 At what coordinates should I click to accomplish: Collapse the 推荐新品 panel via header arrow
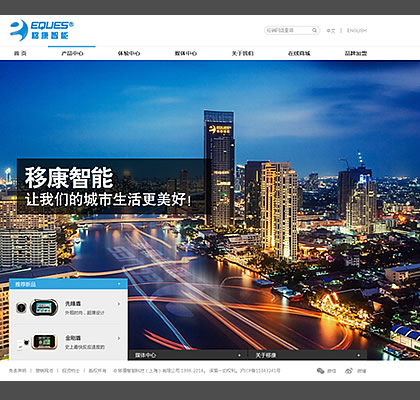tap(119, 284)
